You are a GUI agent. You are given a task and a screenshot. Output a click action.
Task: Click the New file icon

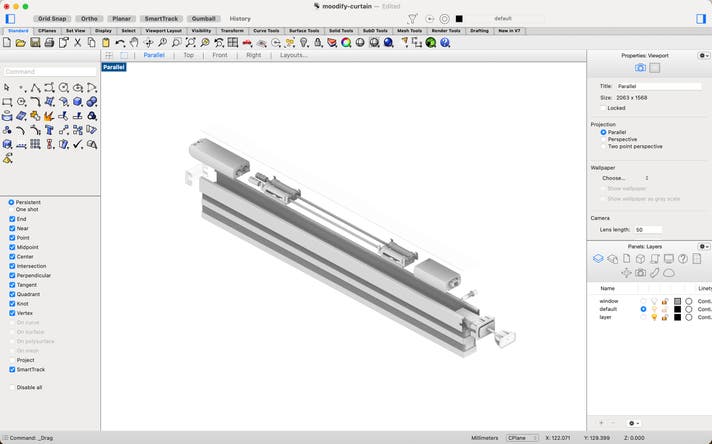(7, 43)
